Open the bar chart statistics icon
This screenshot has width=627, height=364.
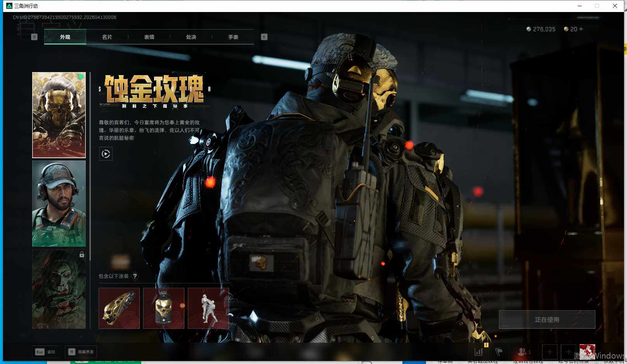tap(479, 352)
